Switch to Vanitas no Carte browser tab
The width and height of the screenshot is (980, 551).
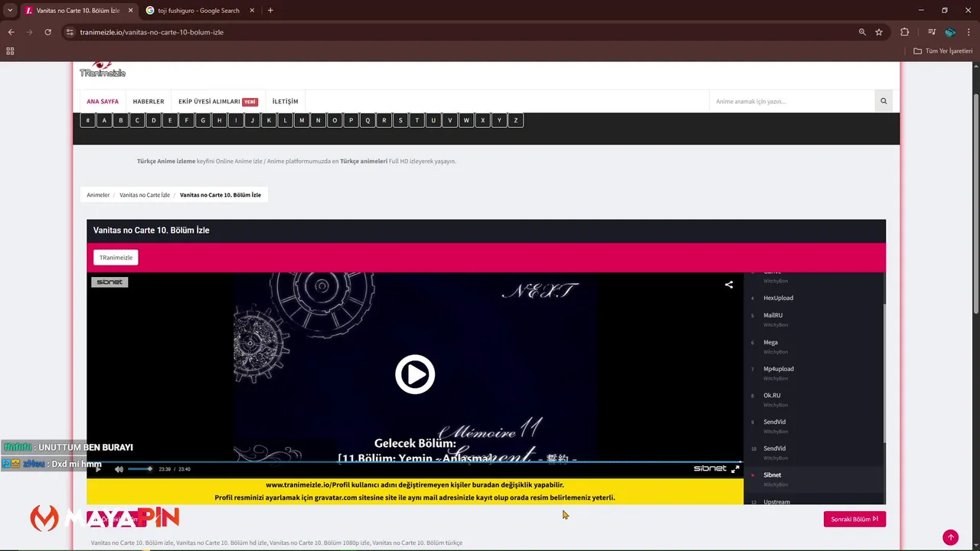(x=78, y=11)
